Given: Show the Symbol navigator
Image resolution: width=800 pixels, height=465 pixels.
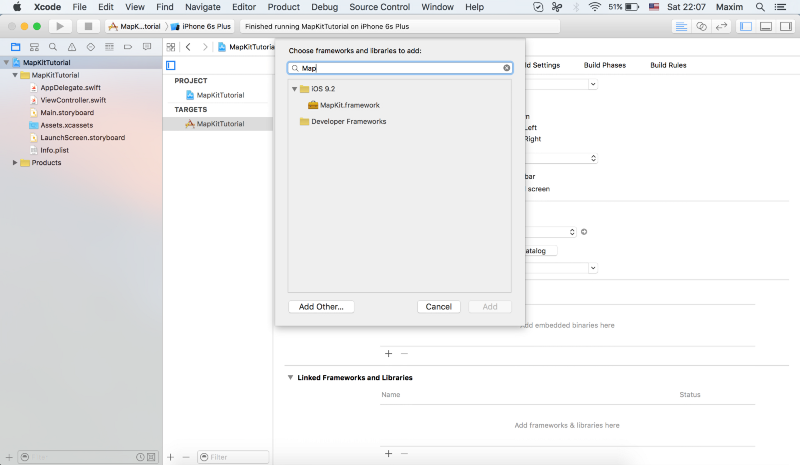Looking at the screenshot, I should point(34,47).
